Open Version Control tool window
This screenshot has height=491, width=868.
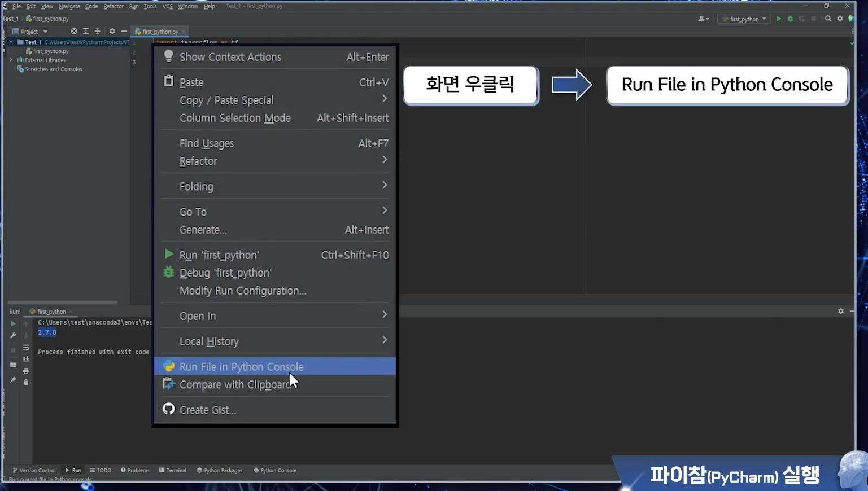point(34,470)
